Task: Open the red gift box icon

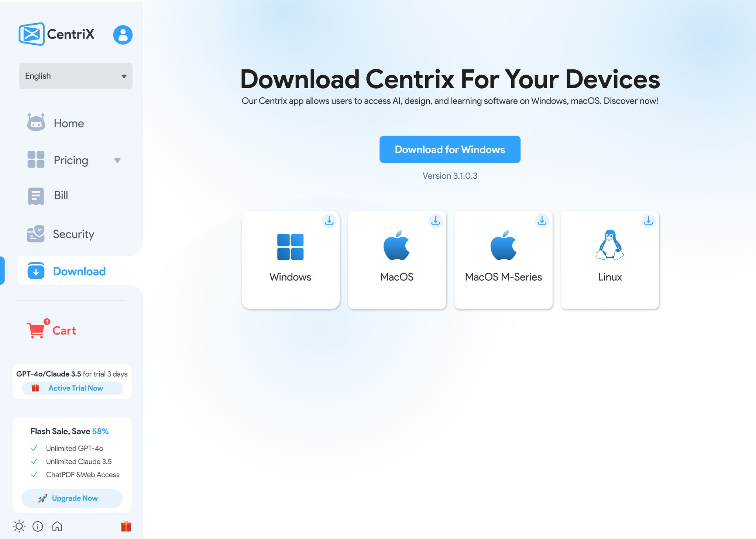Action: [126, 526]
